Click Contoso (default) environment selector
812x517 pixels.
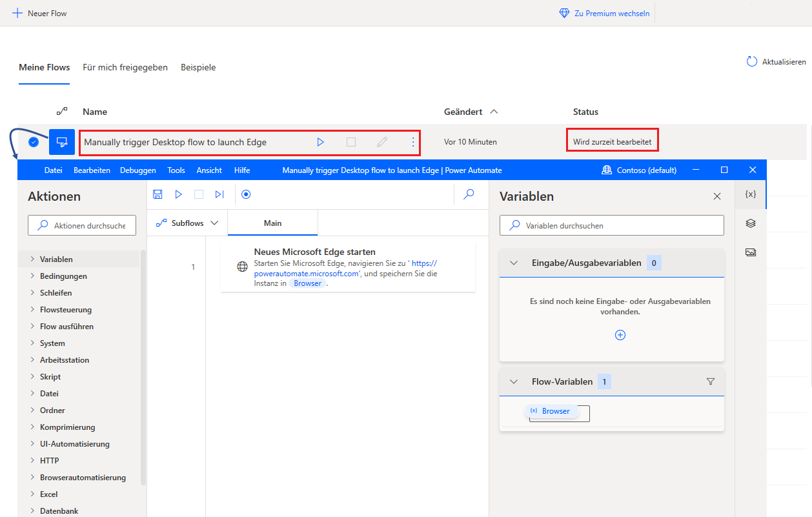tap(639, 170)
